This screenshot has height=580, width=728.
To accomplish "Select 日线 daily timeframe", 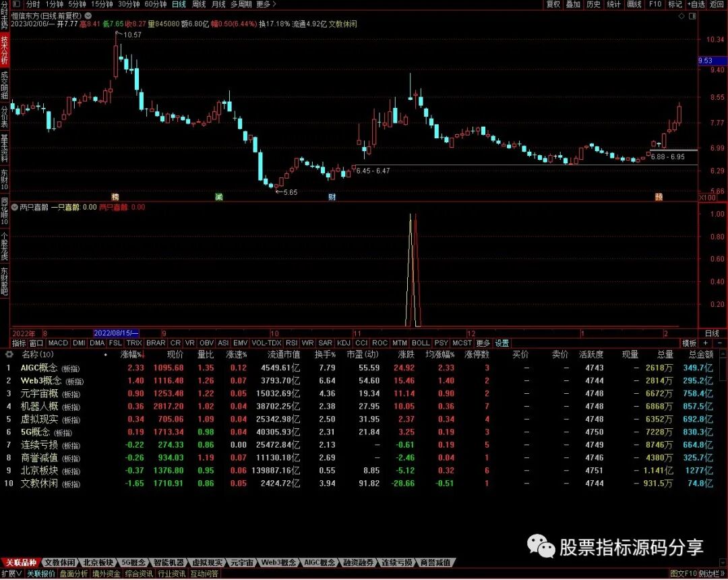I will click(179, 4).
